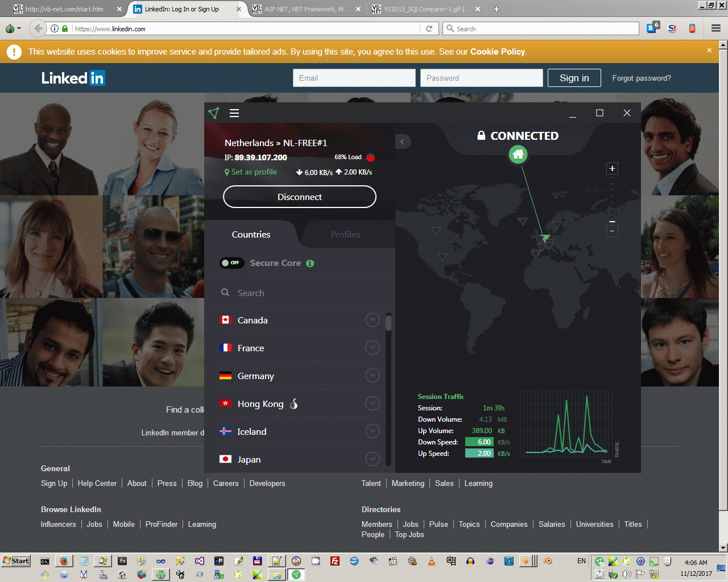Zoom in the map with plus button

pos(612,168)
